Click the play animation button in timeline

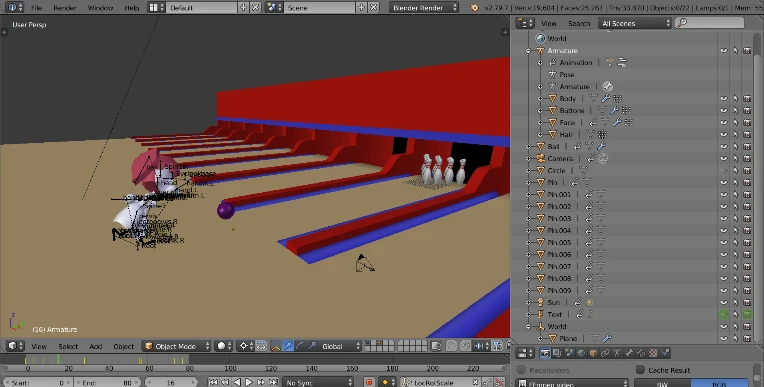[x=249, y=383]
